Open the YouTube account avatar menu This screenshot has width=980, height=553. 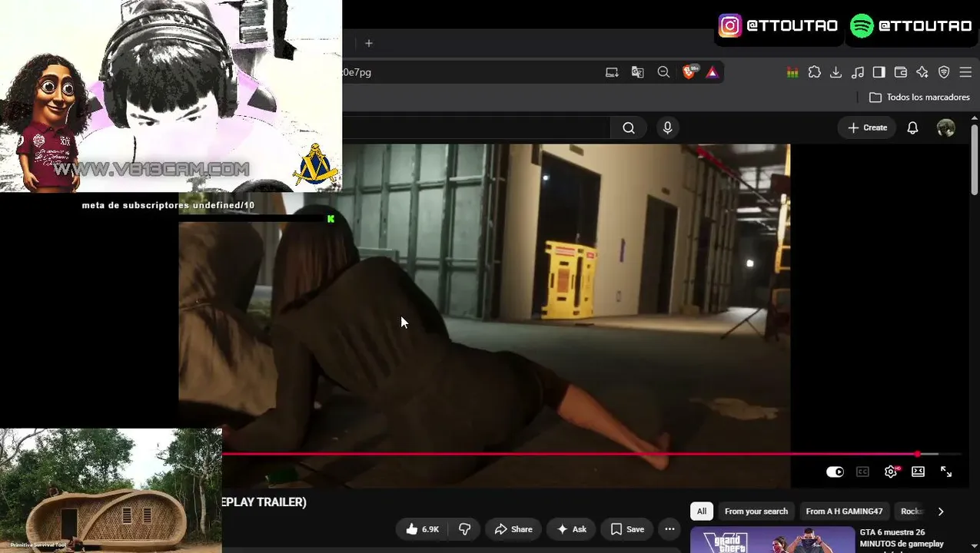point(946,128)
